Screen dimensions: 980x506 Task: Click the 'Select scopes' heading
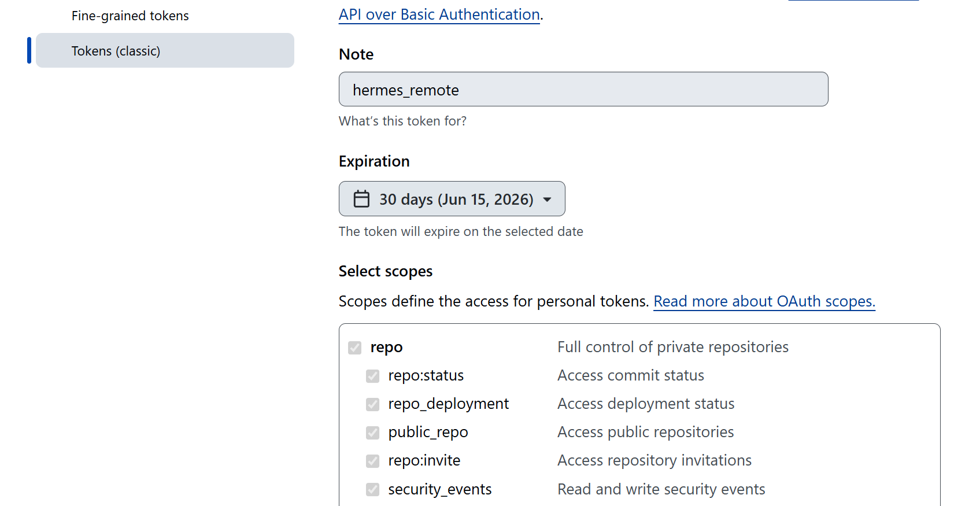386,271
